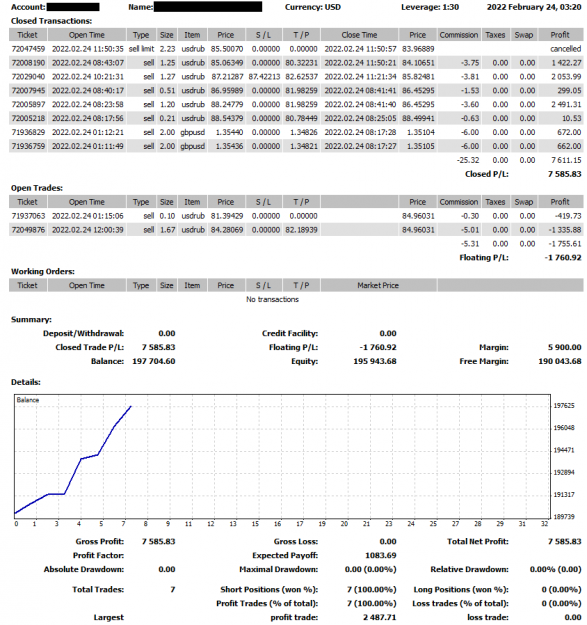587x625 pixels.
Task: Click chart axis value 197625
Action: tap(564, 406)
